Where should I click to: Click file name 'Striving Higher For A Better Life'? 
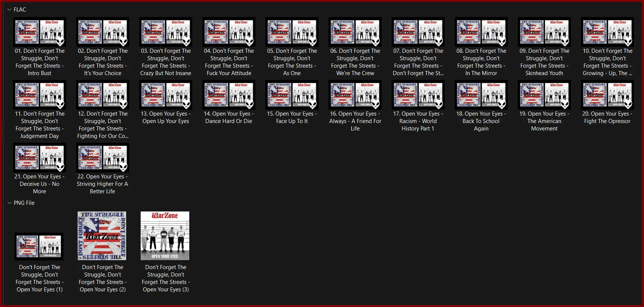click(x=103, y=184)
